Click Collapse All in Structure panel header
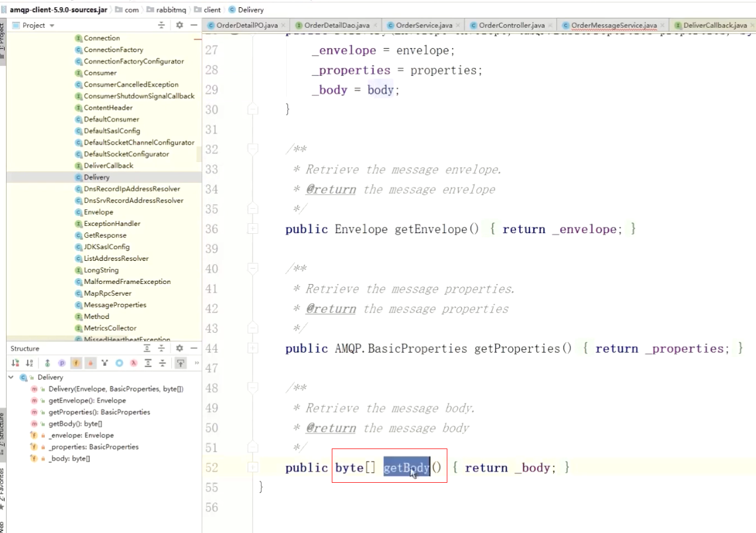 [x=161, y=348]
